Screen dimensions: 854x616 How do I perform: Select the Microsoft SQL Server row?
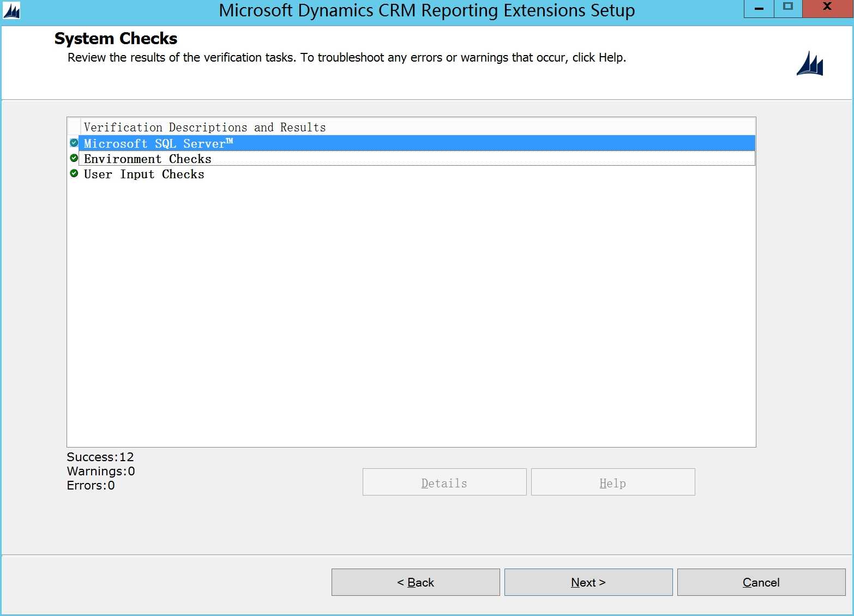pyautogui.click(x=417, y=143)
